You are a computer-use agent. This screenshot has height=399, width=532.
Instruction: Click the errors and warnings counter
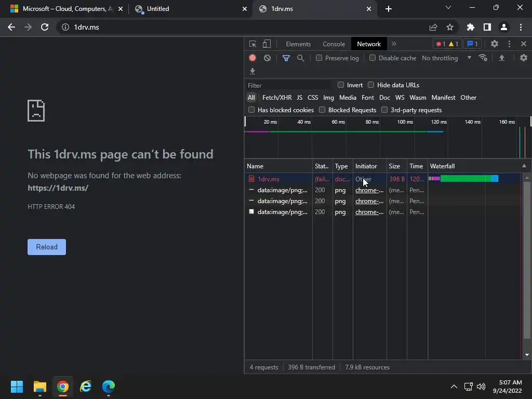tap(447, 44)
